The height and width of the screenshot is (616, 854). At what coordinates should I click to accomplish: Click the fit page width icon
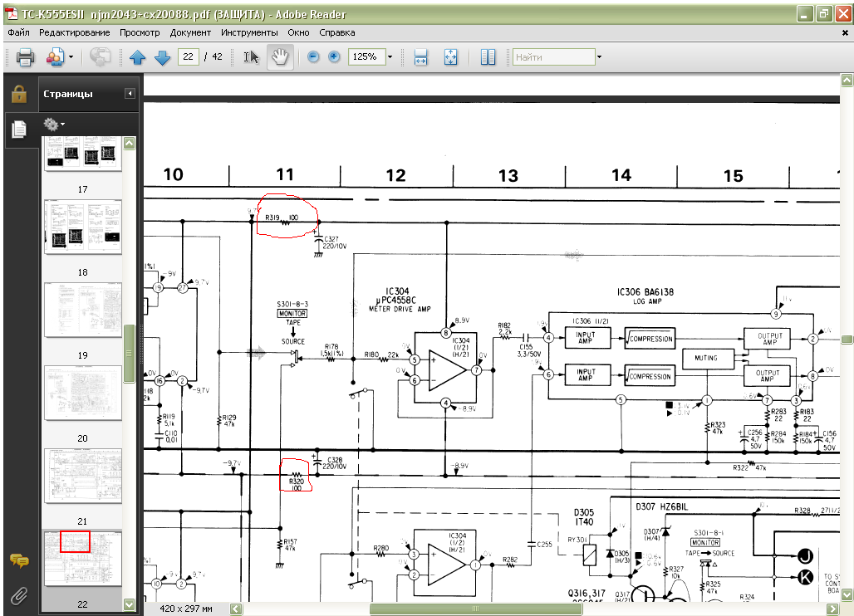point(420,57)
